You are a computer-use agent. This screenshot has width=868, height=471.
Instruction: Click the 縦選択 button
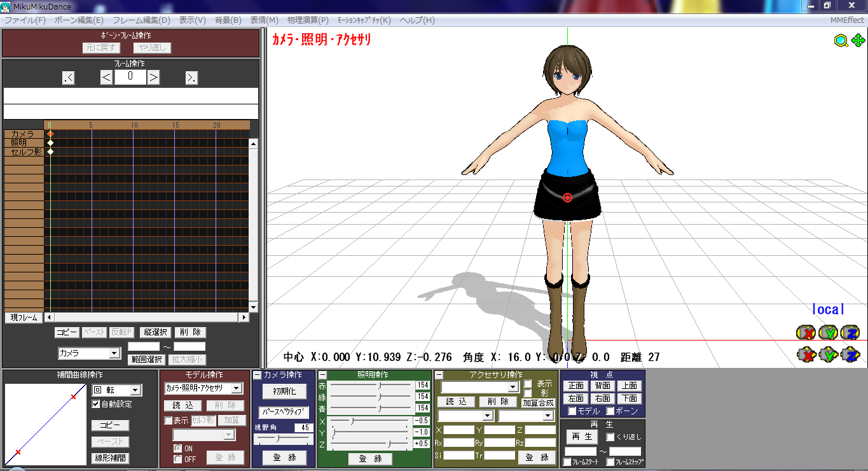pos(155,332)
